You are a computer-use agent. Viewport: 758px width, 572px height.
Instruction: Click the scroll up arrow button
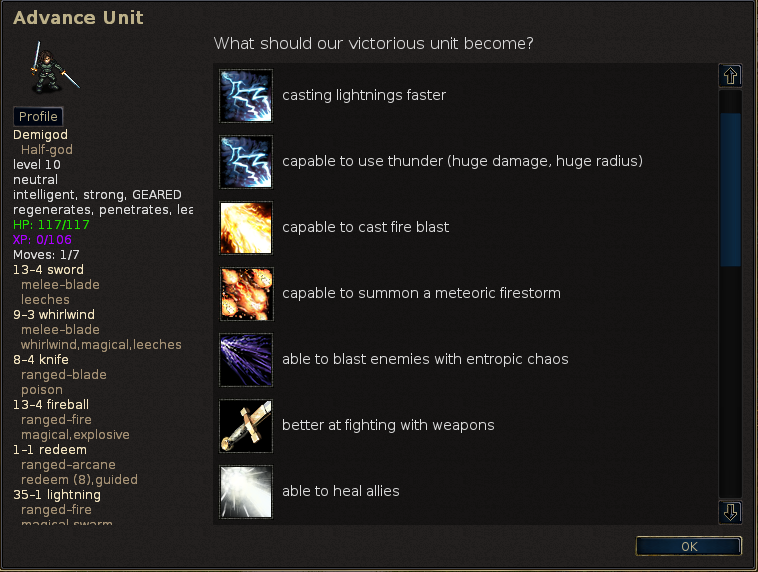pyautogui.click(x=730, y=76)
